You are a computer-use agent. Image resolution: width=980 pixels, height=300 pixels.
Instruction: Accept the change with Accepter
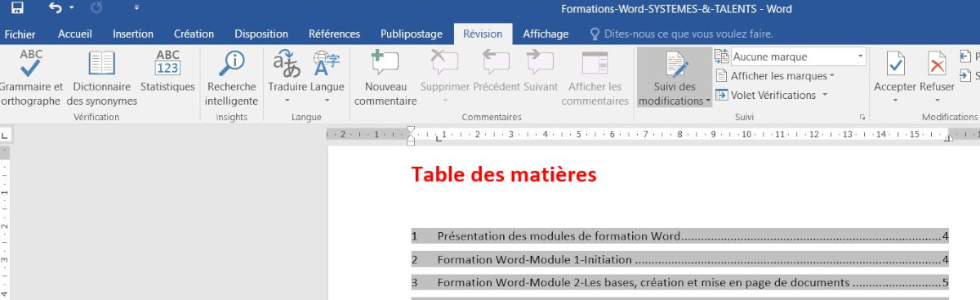pos(895,70)
